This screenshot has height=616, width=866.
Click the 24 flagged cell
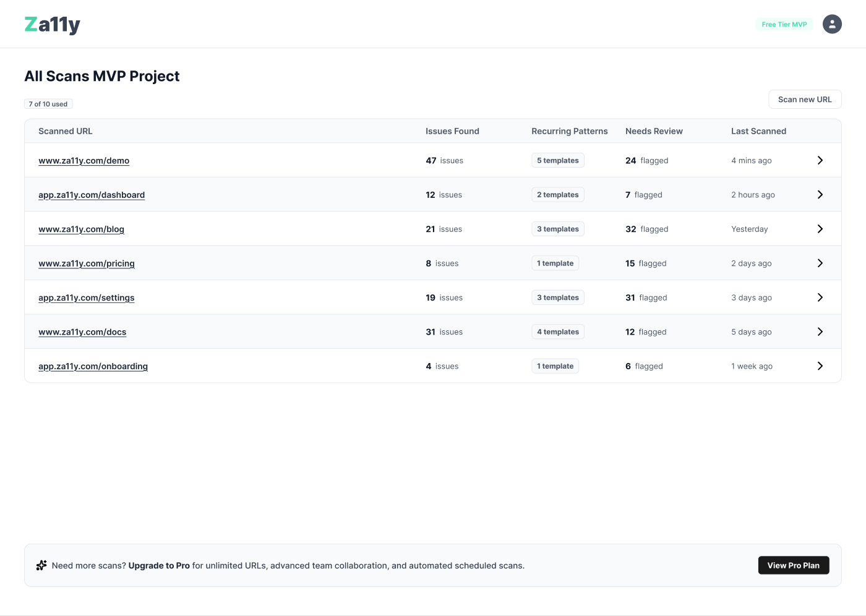[647, 161]
